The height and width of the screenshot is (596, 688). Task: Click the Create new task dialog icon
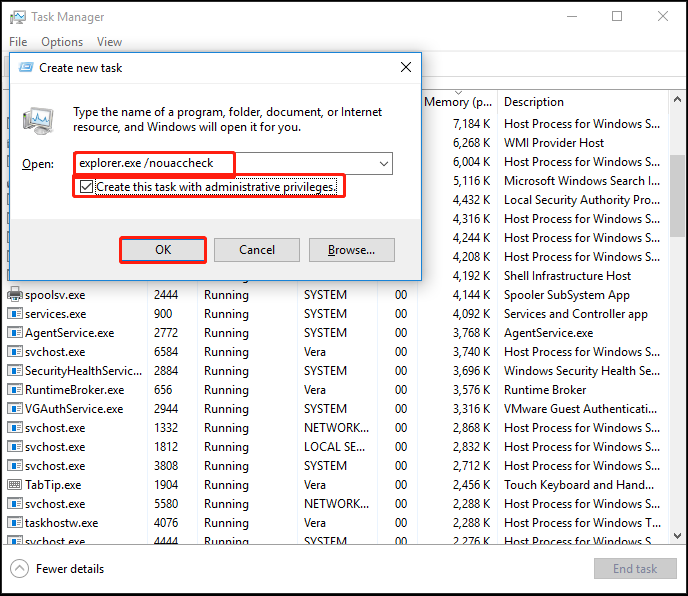click(26, 68)
